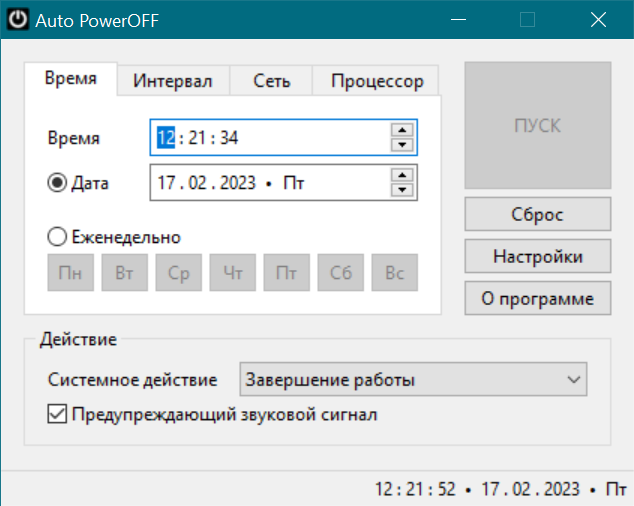Click the large ПУСК button
Screen dimensions: 634x506
pyautogui.click(x=537, y=125)
